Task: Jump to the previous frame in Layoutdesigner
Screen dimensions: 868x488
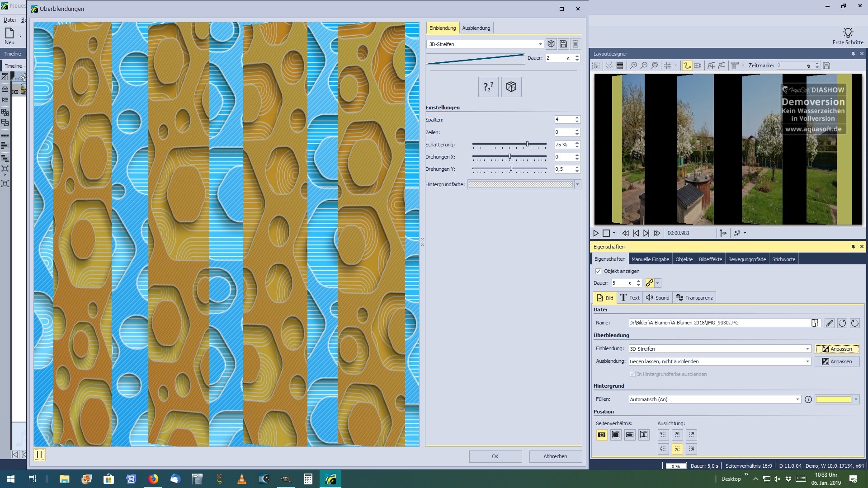Action: (x=636, y=233)
